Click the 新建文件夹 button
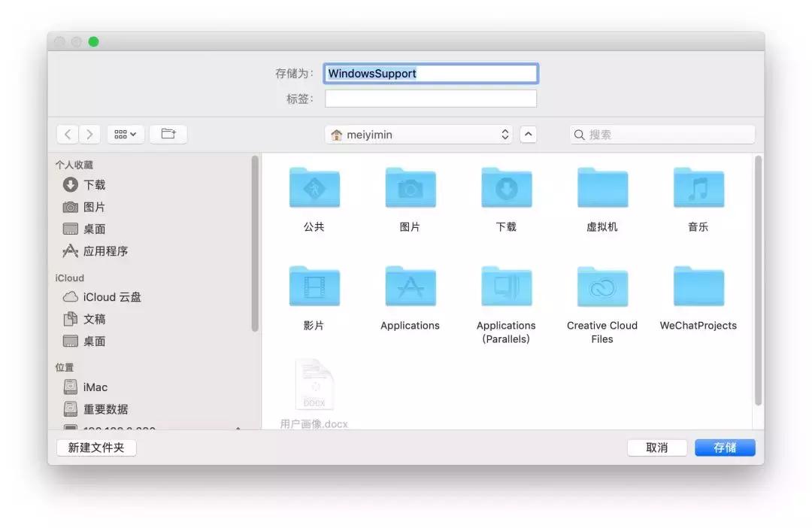 [x=96, y=448]
